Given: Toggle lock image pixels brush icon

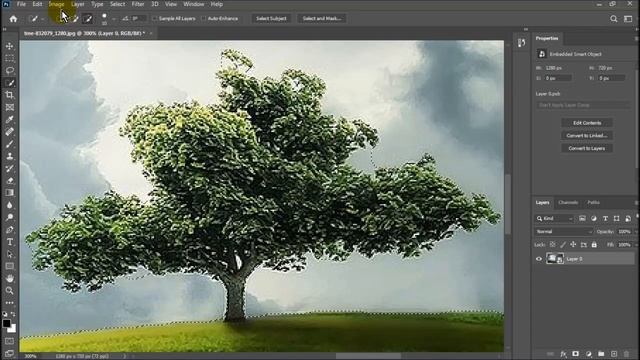Looking at the screenshot, I should [x=563, y=244].
